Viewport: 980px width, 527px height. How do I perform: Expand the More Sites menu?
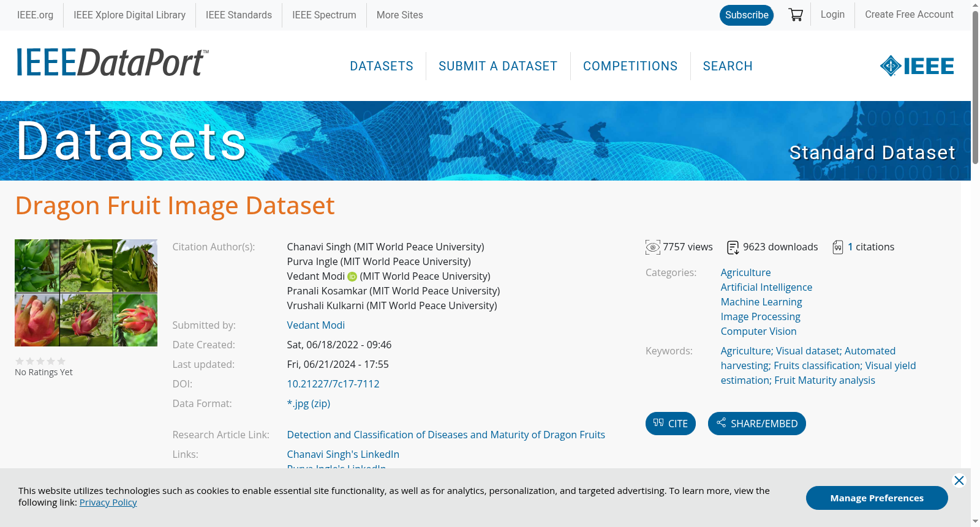(400, 15)
